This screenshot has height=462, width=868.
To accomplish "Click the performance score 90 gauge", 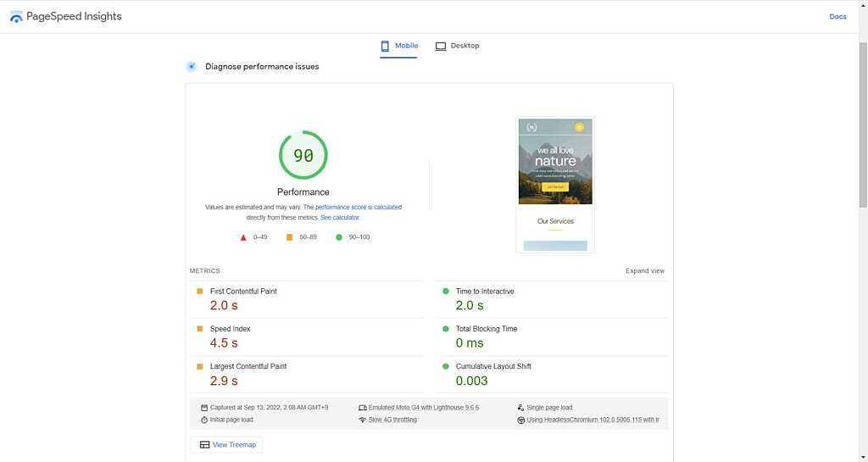I will click(x=303, y=155).
